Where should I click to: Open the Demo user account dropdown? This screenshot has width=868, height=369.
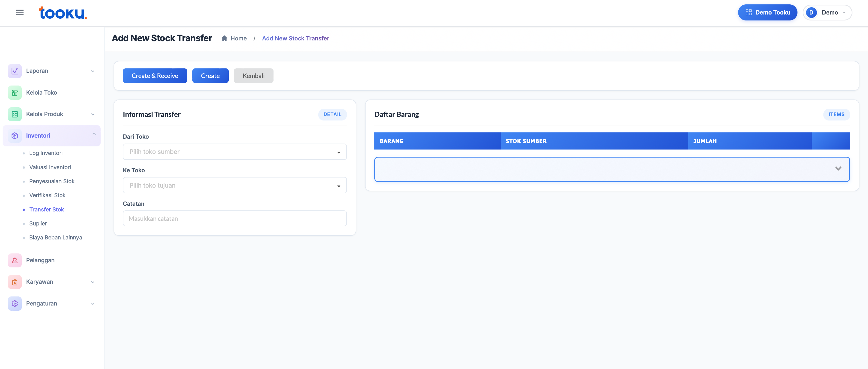828,12
